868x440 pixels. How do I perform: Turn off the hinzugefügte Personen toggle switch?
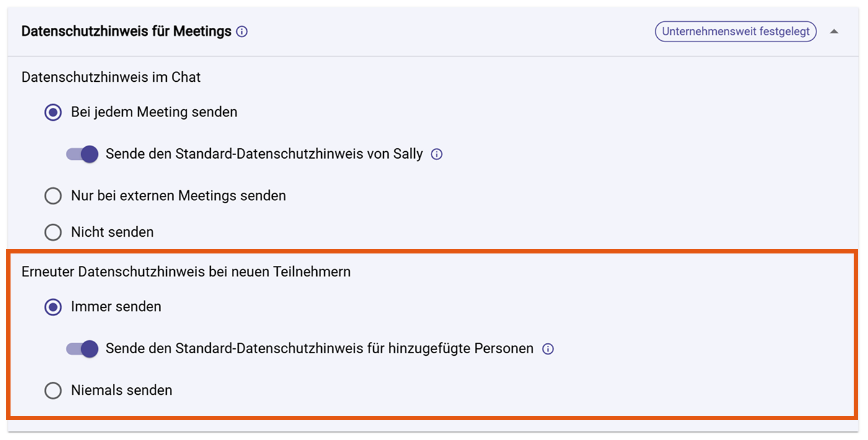[x=82, y=349]
